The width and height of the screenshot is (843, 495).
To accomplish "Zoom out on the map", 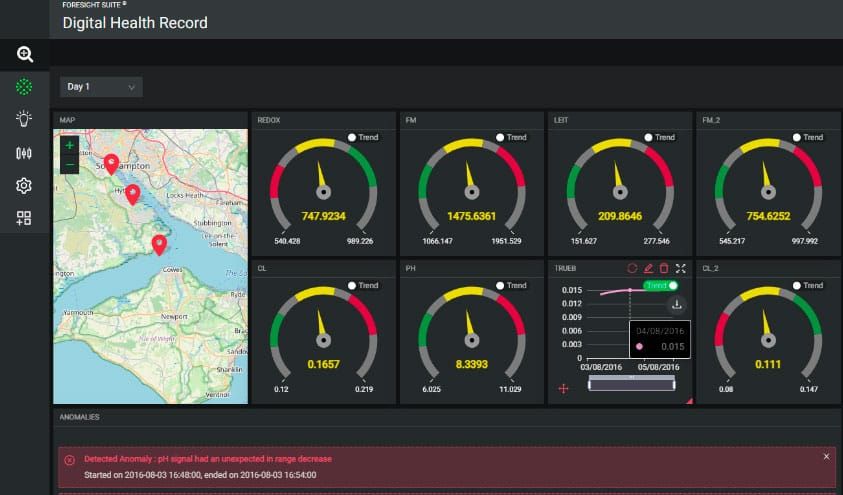I will 69,163.
